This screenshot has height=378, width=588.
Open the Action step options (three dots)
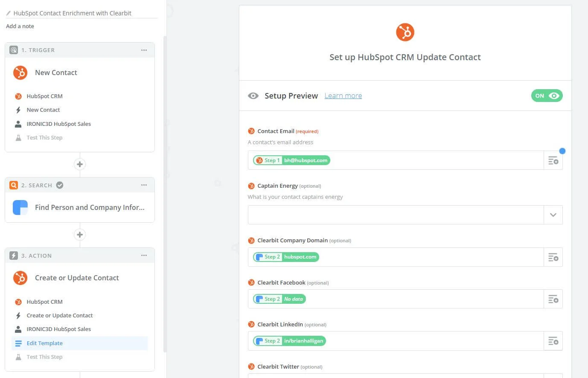click(x=144, y=256)
